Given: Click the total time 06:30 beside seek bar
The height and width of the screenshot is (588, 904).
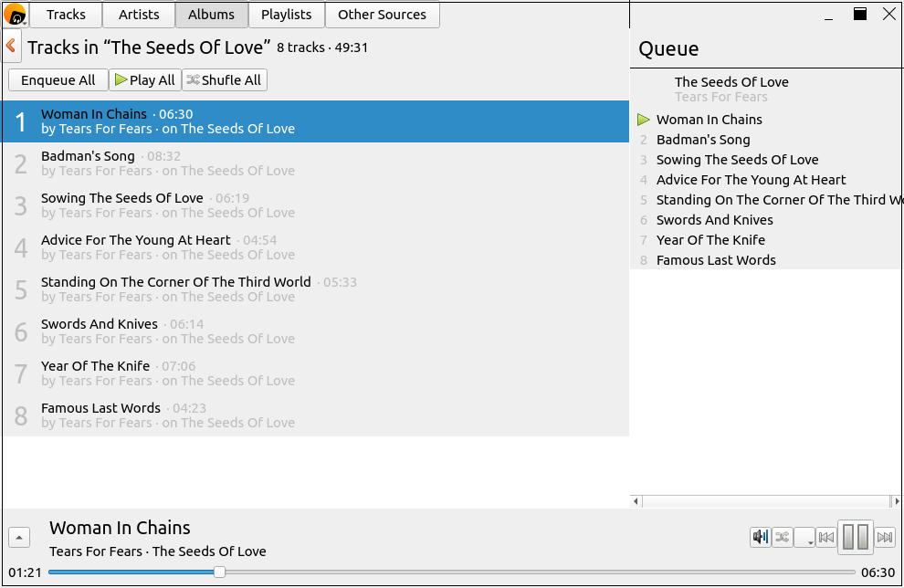Looking at the screenshot, I should tap(878, 572).
